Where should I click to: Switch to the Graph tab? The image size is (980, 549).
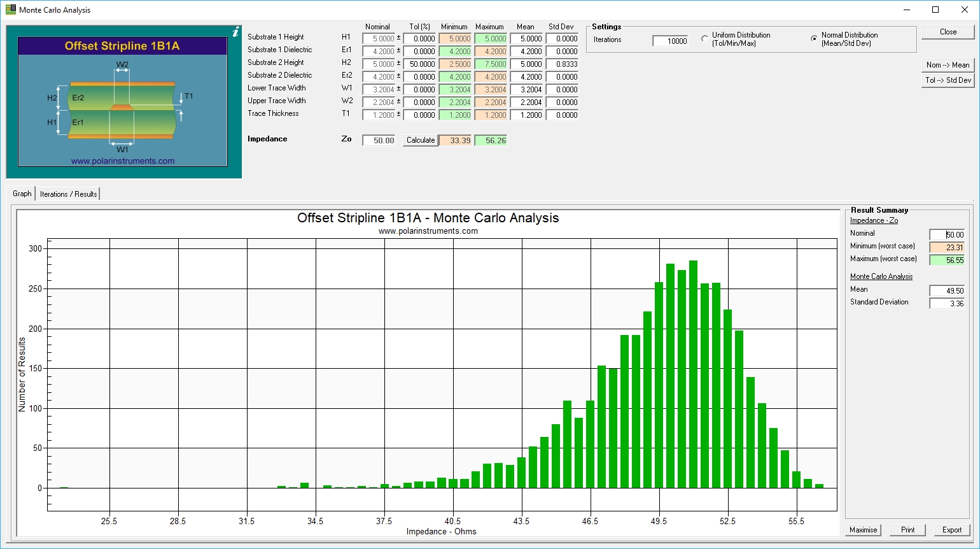[22, 194]
